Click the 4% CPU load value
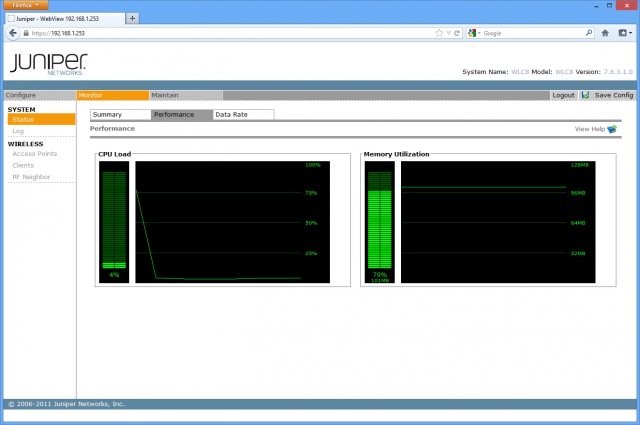Image resolution: width=640 pixels, height=425 pixels. [114, 275]
